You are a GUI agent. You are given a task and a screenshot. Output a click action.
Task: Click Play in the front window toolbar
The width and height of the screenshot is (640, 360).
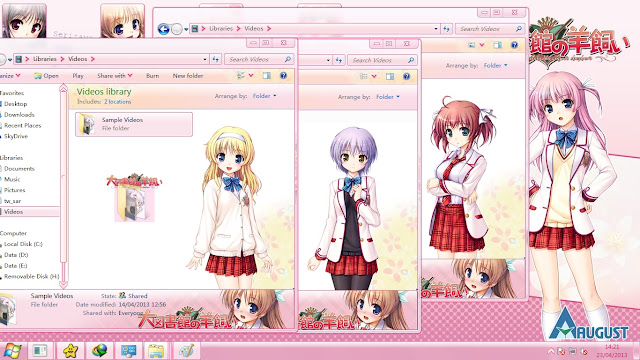(x=78, y=76)
